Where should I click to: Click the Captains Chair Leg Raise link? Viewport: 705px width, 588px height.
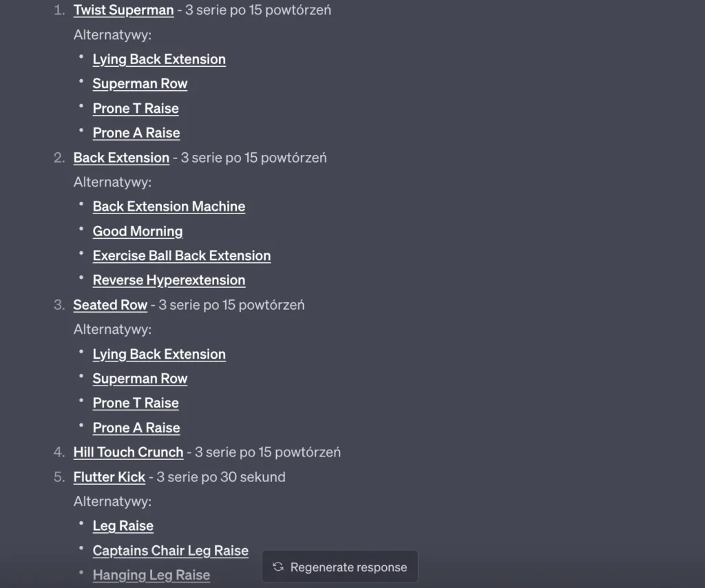pyautogui.click(x=170, y=551)
